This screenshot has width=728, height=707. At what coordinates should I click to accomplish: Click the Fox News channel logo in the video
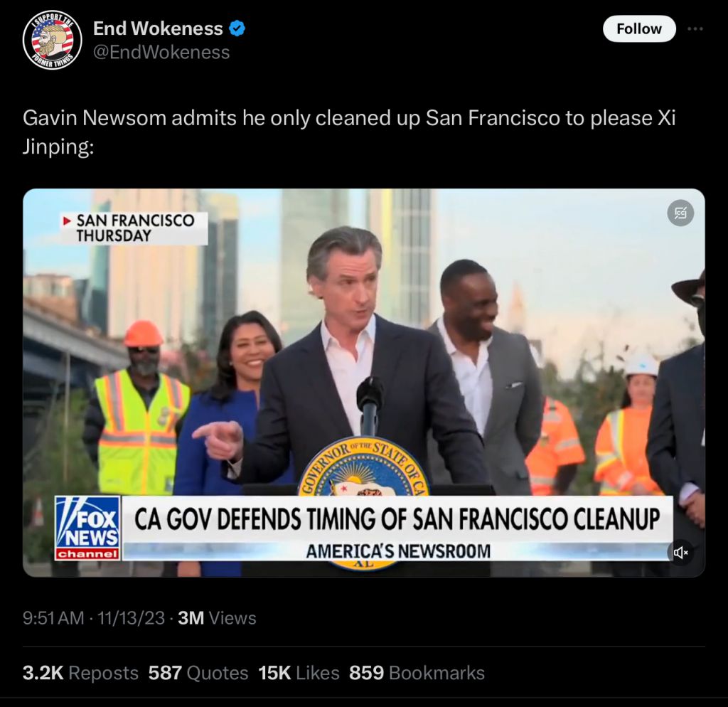tap(87, 528)
